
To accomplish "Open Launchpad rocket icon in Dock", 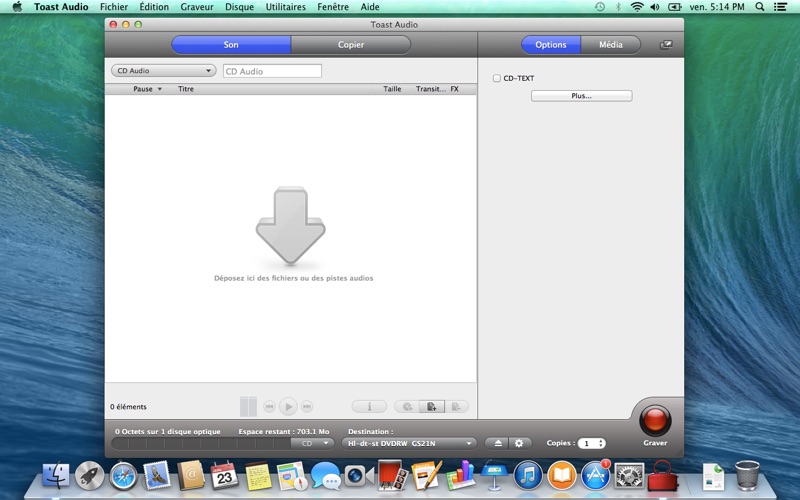I will coord(89,475).
